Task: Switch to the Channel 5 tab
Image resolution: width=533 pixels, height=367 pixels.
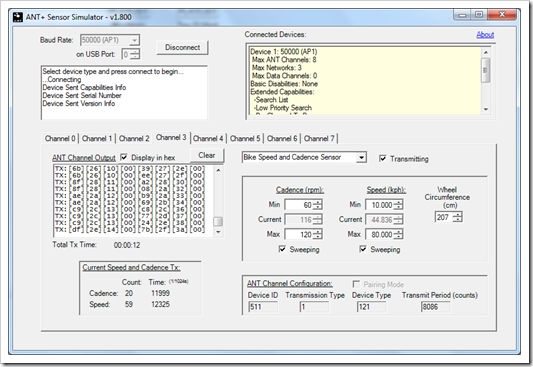Action: click(245, 139)
